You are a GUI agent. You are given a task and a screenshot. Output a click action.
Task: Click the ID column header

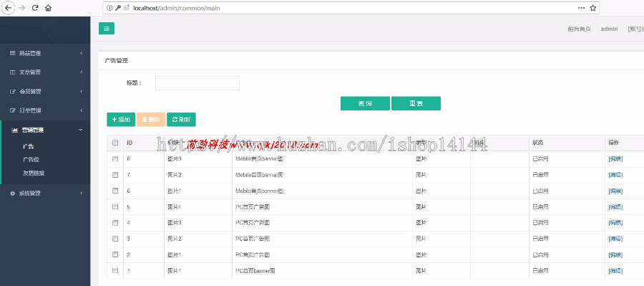(x=130, y=143)
